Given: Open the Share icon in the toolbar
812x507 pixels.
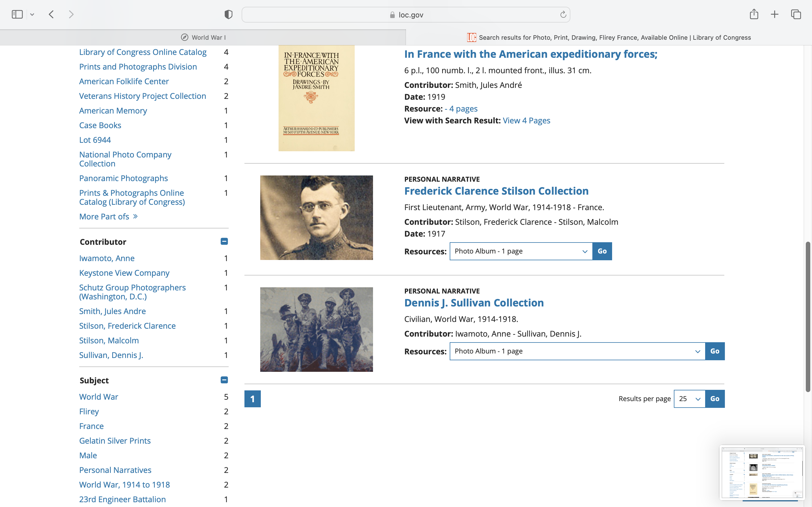Looking at the screenshot, I should pyautogui.click(x=754, y=14).
